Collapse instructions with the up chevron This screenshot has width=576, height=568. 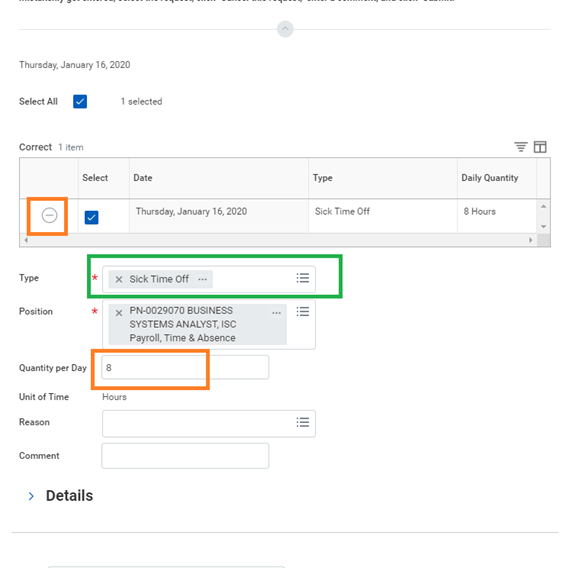285,29
